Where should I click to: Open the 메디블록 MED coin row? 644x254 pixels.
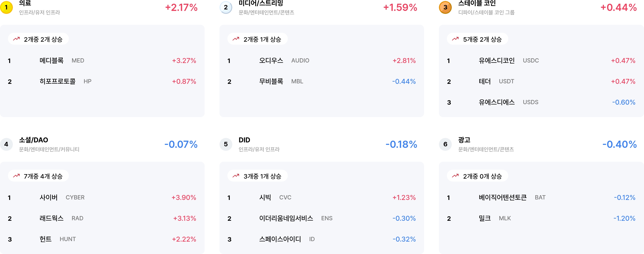pyautogui.click(x=102, y=61)
